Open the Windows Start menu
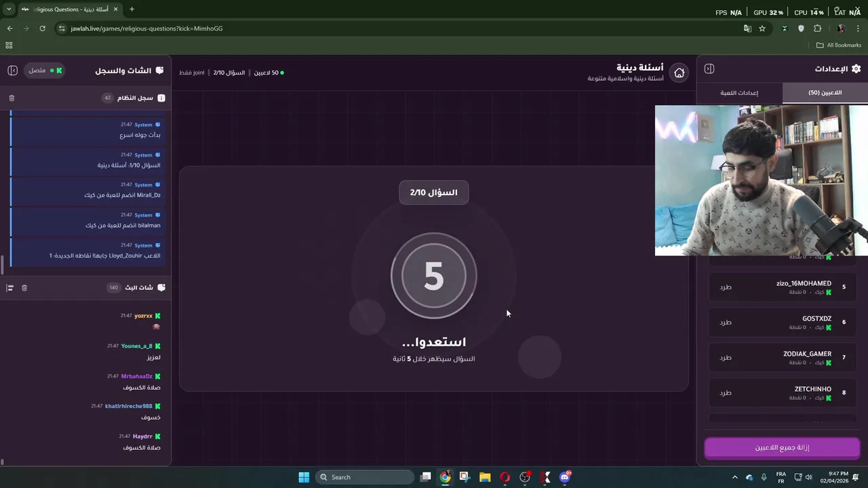The image size is (868, 488). click(304, 477)
